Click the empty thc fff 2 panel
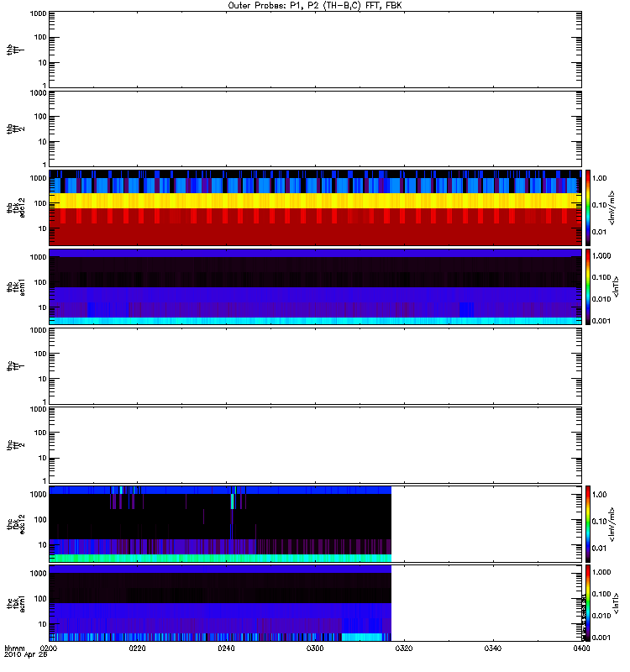This screenshot has width=630, height=672. click(315, 445)
